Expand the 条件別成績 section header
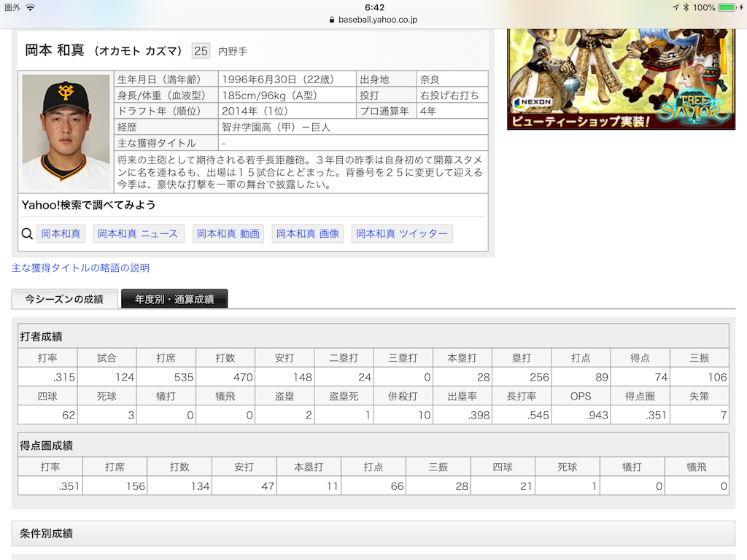The height and width of the screenshot is (560, 747). (373, 533)
